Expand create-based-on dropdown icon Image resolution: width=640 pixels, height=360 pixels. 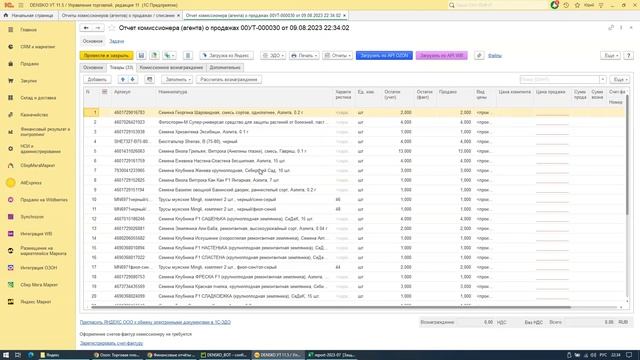pyautogui.click(x=169, y=56)
